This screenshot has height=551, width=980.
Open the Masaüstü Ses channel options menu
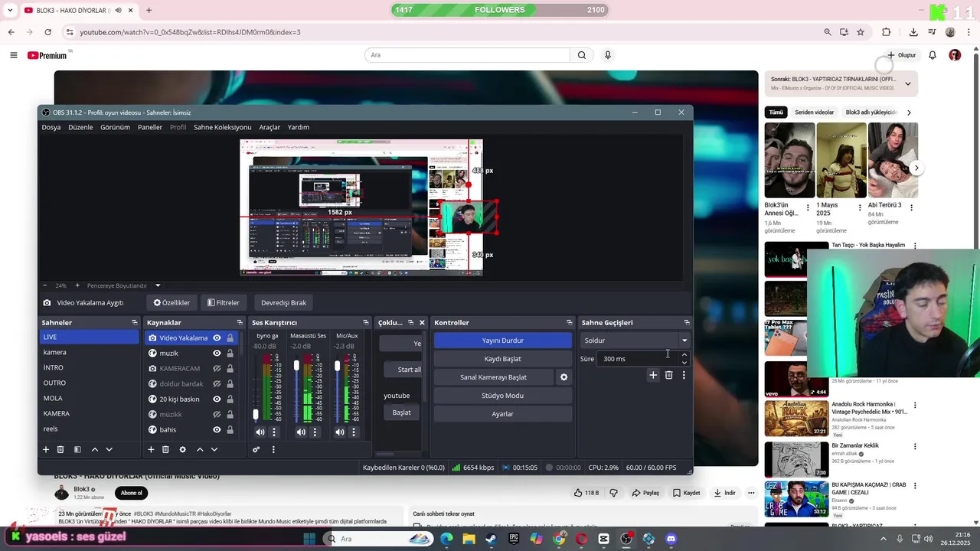click(315, 432)
